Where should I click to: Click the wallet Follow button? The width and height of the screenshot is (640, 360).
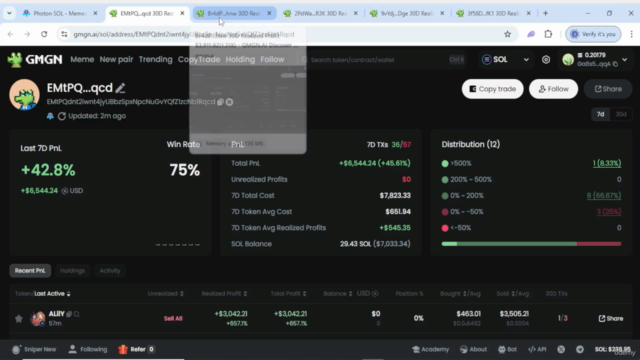(x=553, y=89)
